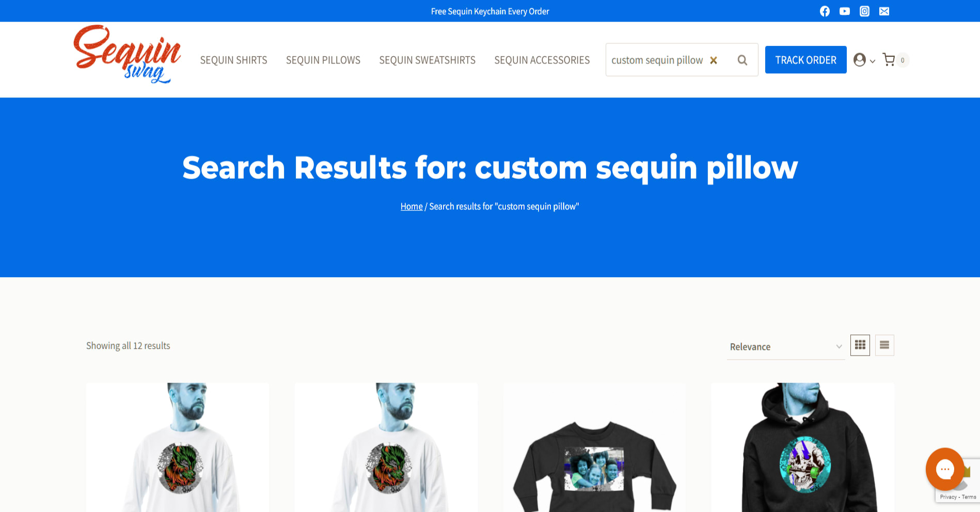Submit search with magnifying glass icon
Screen dimensions: 980x512
(742, 60)
